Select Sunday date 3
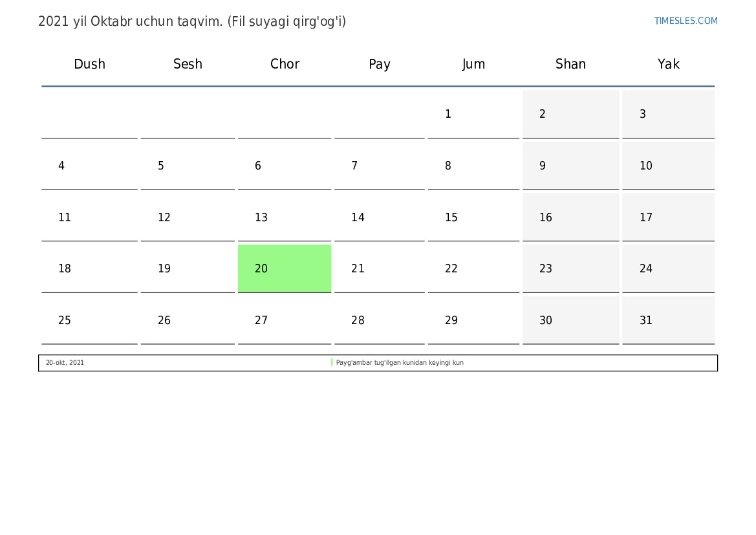 (x=668, y=114)
